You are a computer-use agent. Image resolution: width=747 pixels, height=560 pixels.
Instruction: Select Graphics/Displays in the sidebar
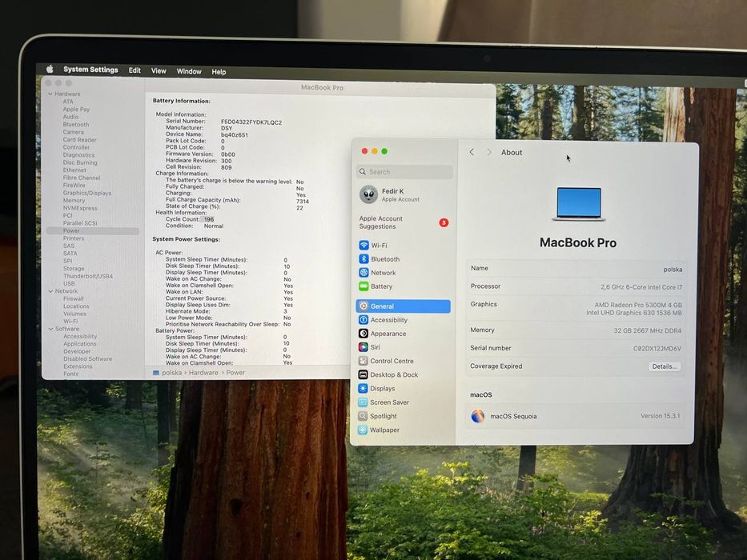coord(87,193)
